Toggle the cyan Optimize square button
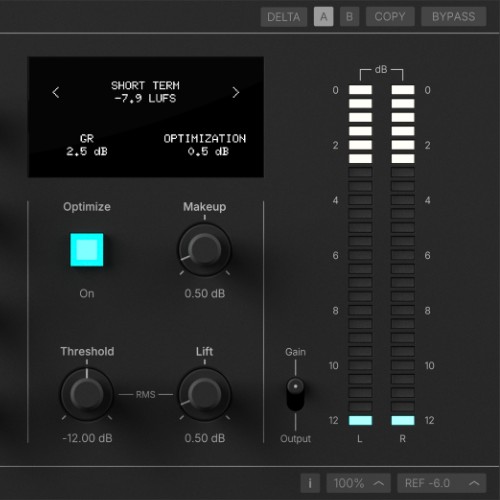Screen dimensions: 500x500 (87, 250)
